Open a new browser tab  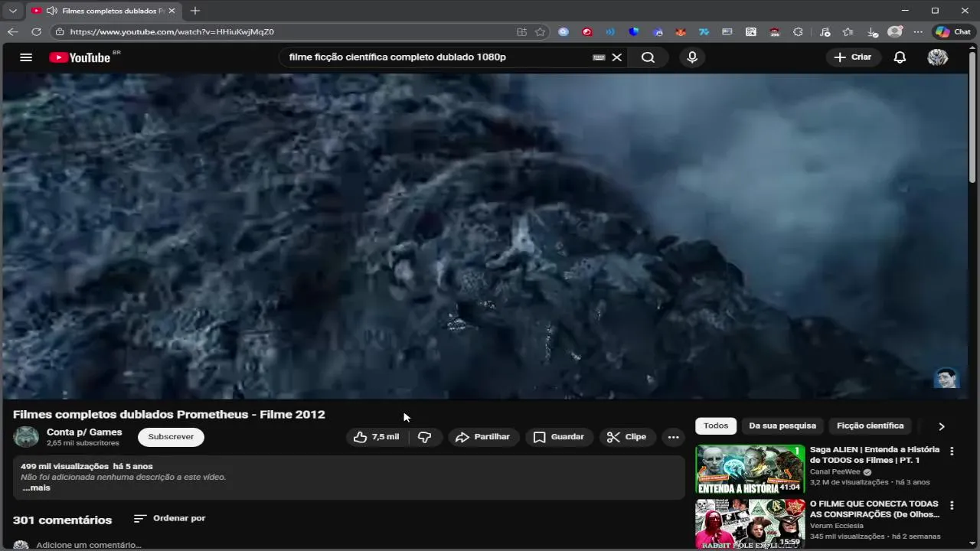click(x=195, y=11)
